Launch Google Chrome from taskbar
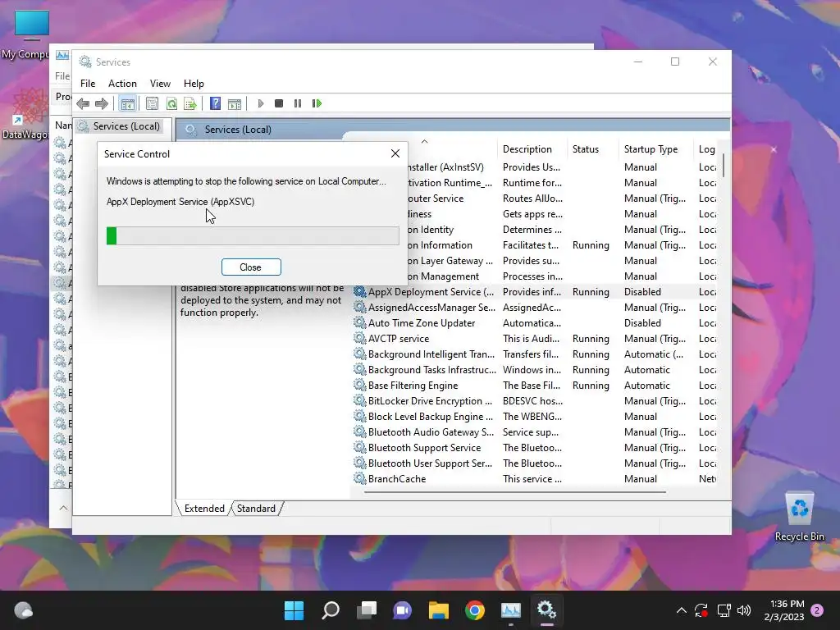Screen dimensions: 840x630 tap(475, 610)
